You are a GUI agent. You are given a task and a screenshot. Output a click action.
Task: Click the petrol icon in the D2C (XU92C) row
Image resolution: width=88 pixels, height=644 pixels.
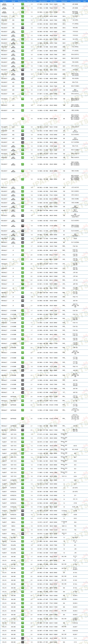[x=23, y=191]
